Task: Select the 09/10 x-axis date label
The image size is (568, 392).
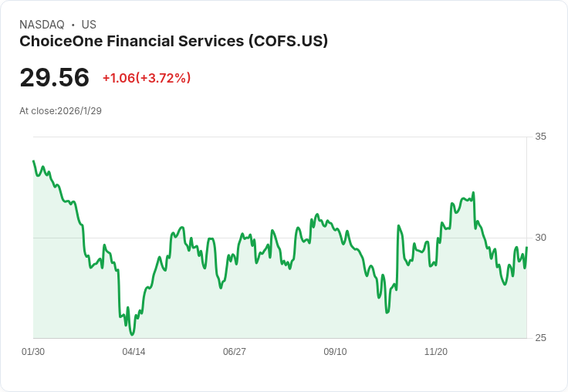Action: click(335, 351)
